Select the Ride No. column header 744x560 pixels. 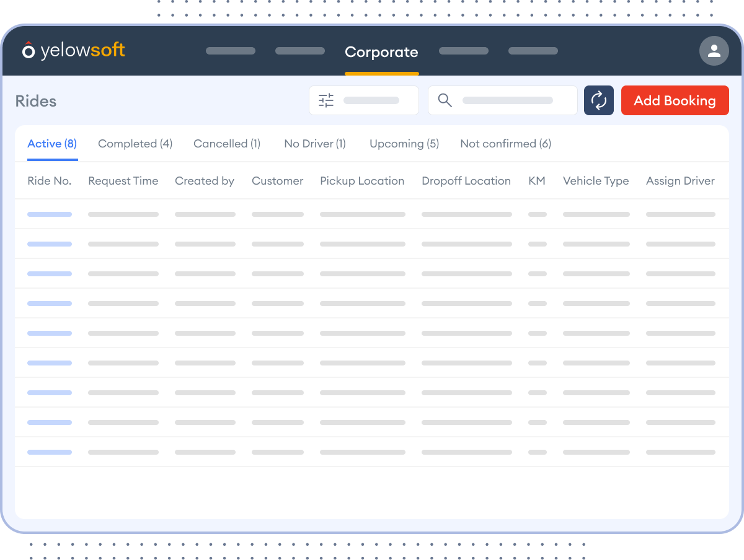49,180
